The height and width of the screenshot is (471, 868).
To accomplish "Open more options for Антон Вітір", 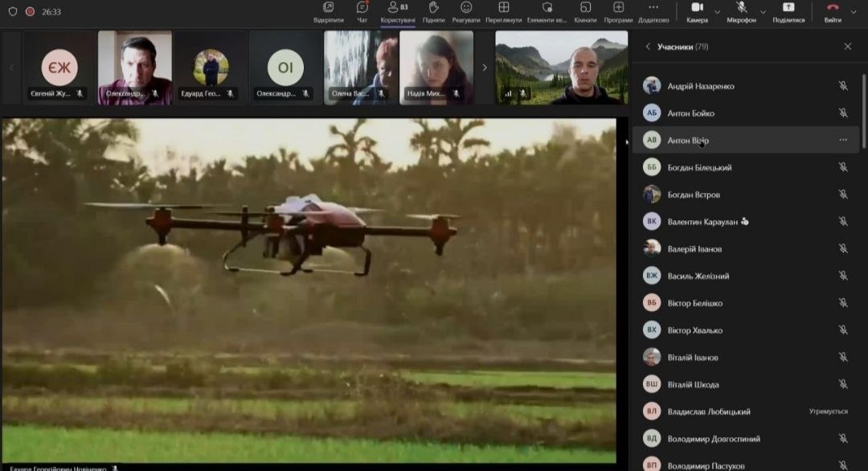I will point(843,140).
